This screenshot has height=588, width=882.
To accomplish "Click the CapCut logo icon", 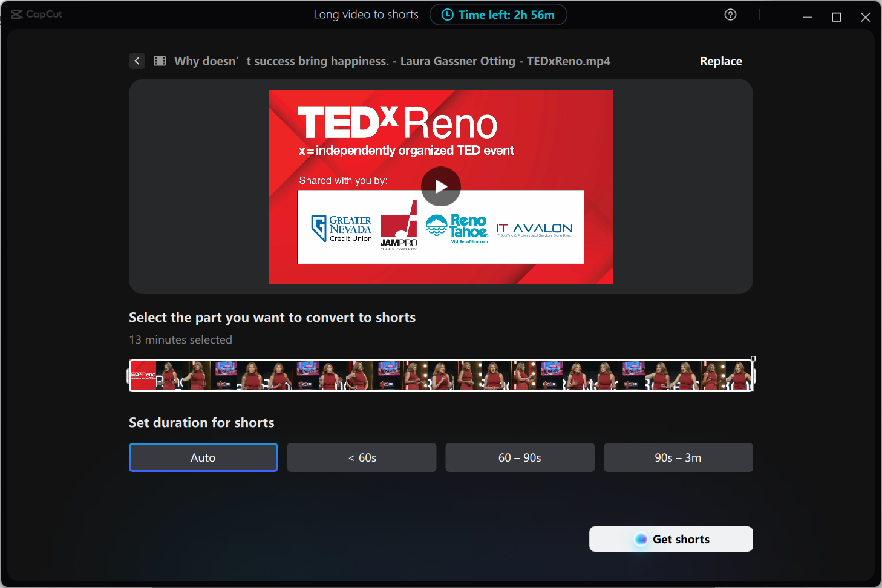I will pyautogui.click(x=16, y=14).
